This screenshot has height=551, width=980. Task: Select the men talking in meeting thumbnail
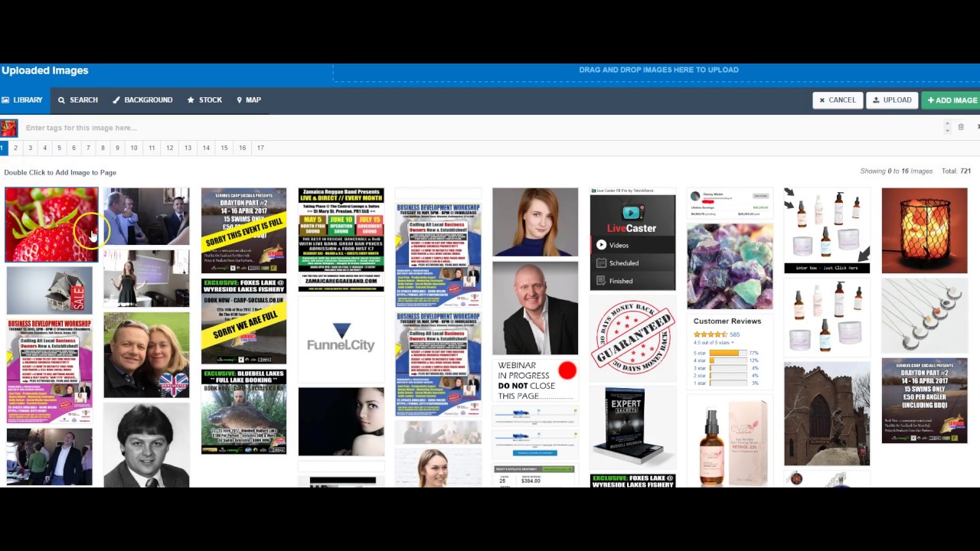point(146,216)
